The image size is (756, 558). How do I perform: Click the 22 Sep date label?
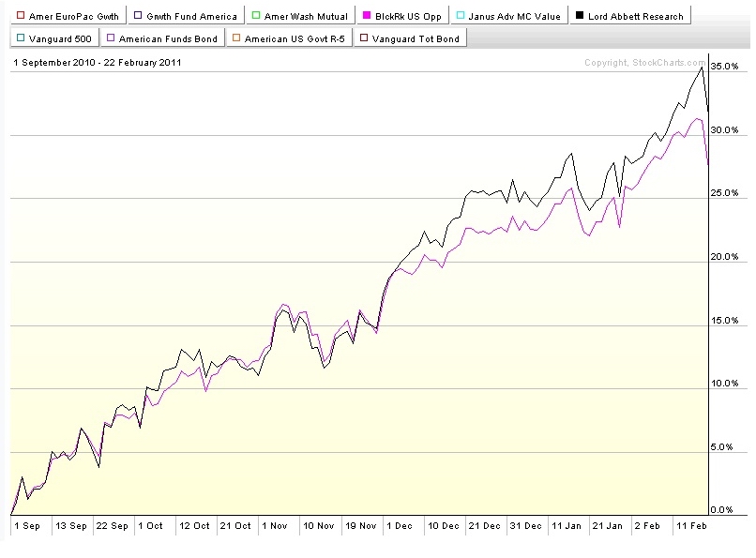click(112, 526)
